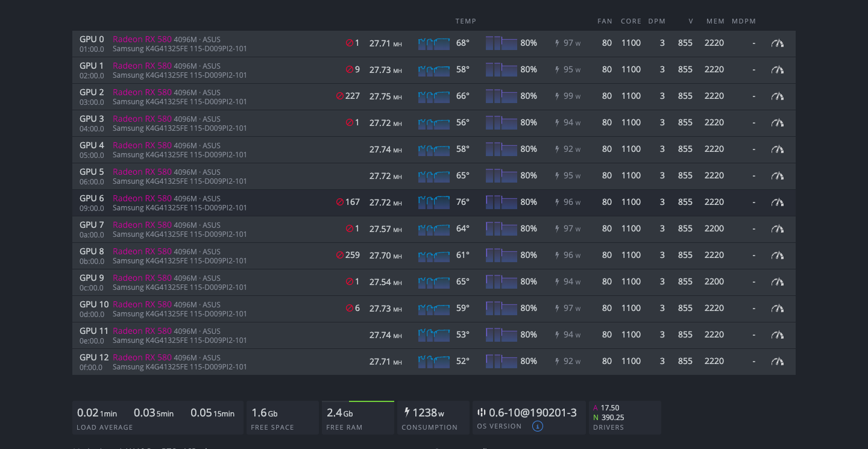Open overclock tuning for GPU 10
868x449 pixels.
coord(778,308)
